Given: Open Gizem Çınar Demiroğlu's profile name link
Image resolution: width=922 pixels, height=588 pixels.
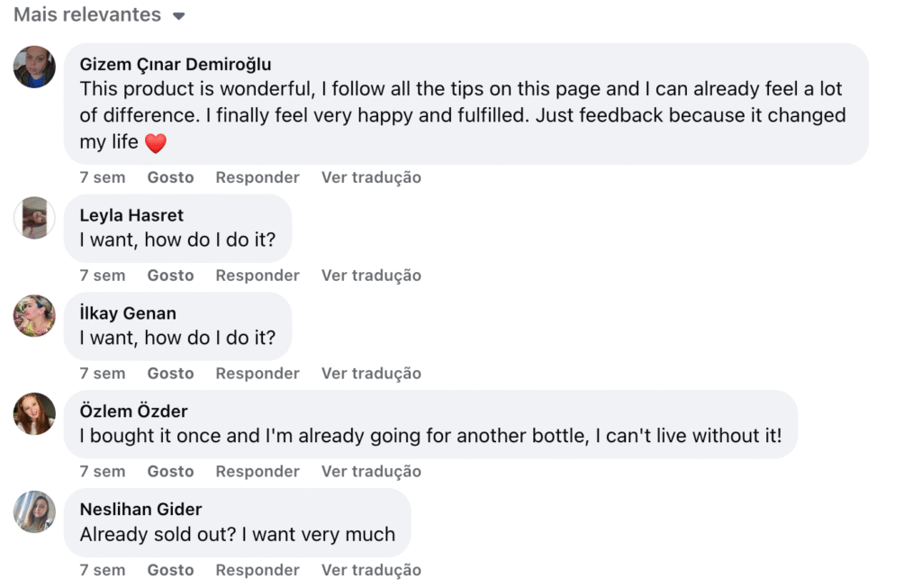Looking at the screenshot, I should coord(175,65).
